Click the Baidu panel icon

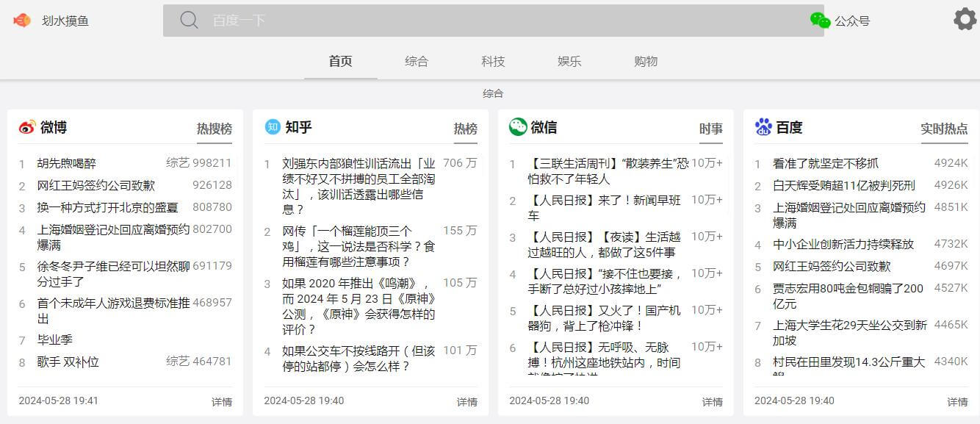[764, 127]
